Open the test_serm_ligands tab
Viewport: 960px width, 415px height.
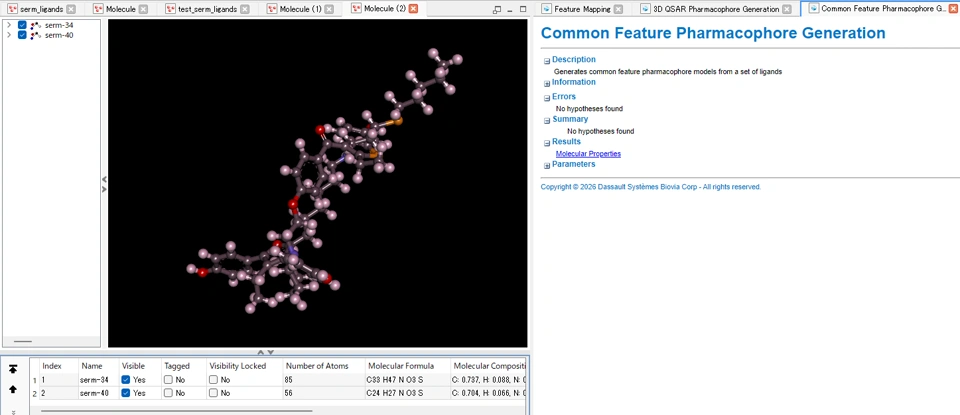207,9
